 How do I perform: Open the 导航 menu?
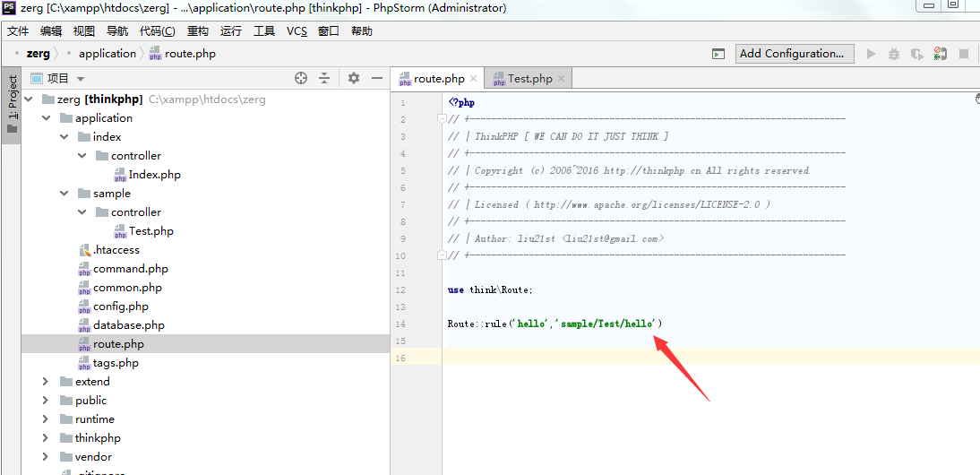(116, 31)
